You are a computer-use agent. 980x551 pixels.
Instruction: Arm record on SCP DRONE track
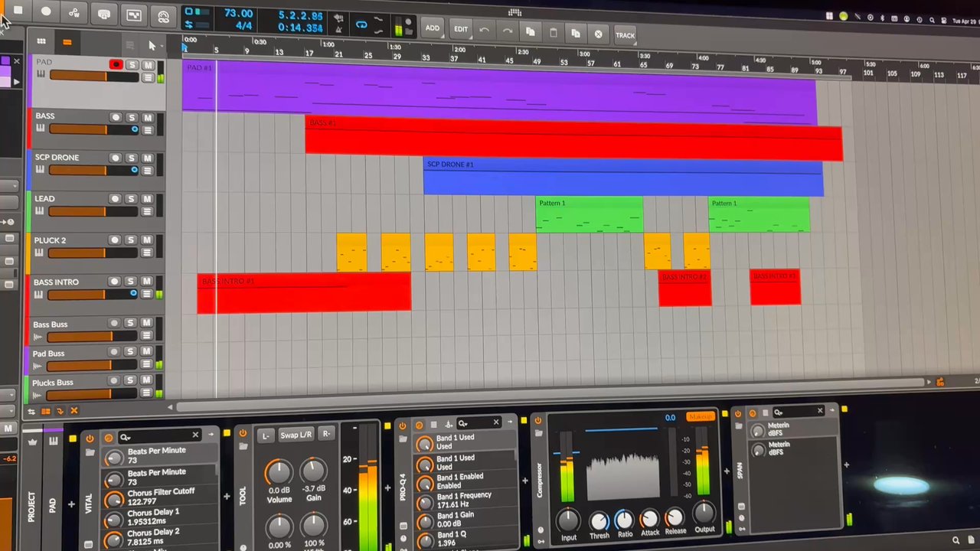(115, 158)
